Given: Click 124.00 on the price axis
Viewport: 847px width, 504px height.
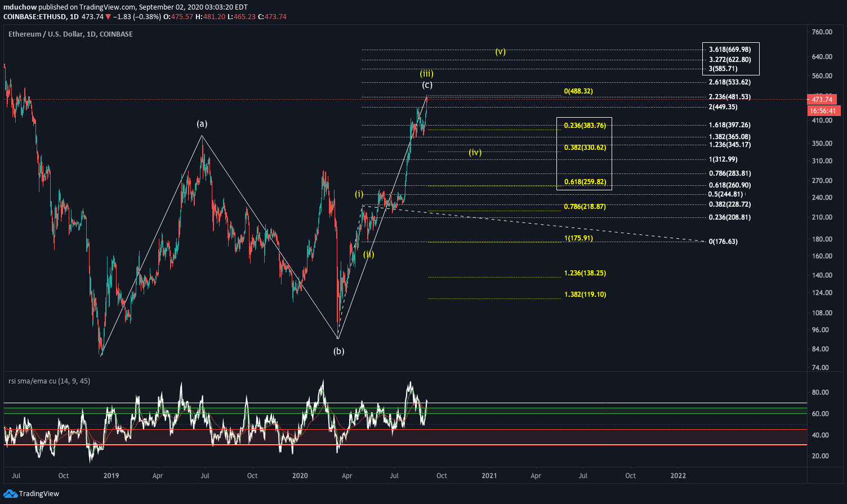Looking at the screenshot, I should click(x=822, y=293).
